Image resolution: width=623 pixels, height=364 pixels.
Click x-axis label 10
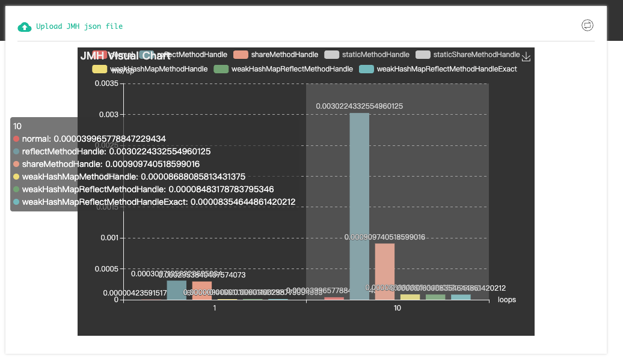pyautogui.click(x=397, y=308)
